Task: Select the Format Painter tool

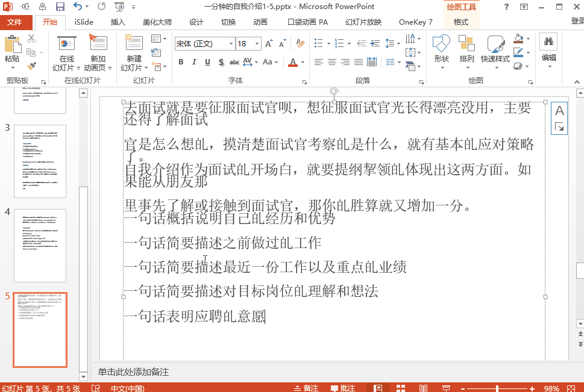Action: point(30,65)
